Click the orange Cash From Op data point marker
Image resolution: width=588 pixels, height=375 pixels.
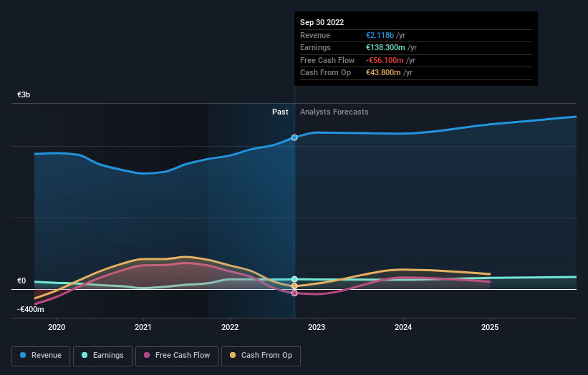point(294,286)
